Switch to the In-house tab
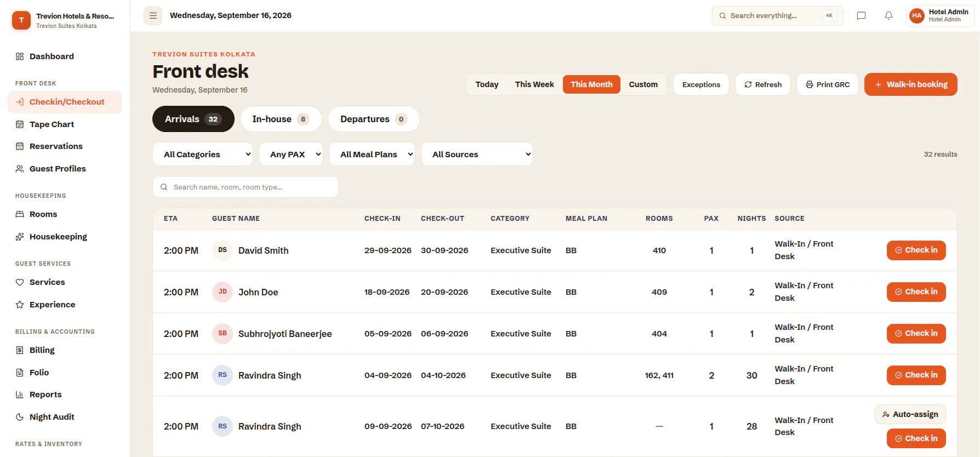The width and height of the screenshot is (980, 457). 281,119
